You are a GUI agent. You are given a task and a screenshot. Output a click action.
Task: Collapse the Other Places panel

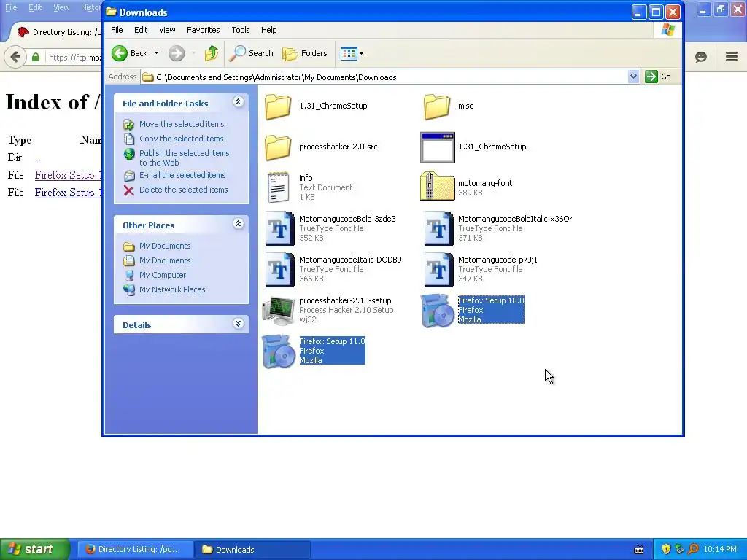click(x=239, y=224)
